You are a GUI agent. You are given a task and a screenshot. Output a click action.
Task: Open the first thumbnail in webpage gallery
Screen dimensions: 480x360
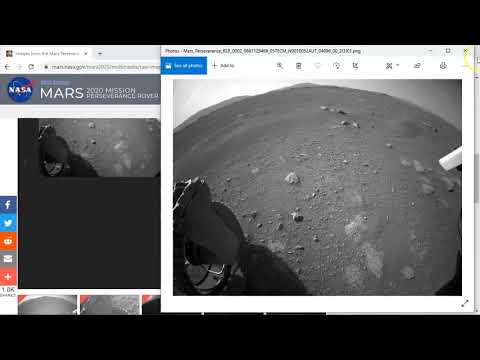(x=47, y=305)
